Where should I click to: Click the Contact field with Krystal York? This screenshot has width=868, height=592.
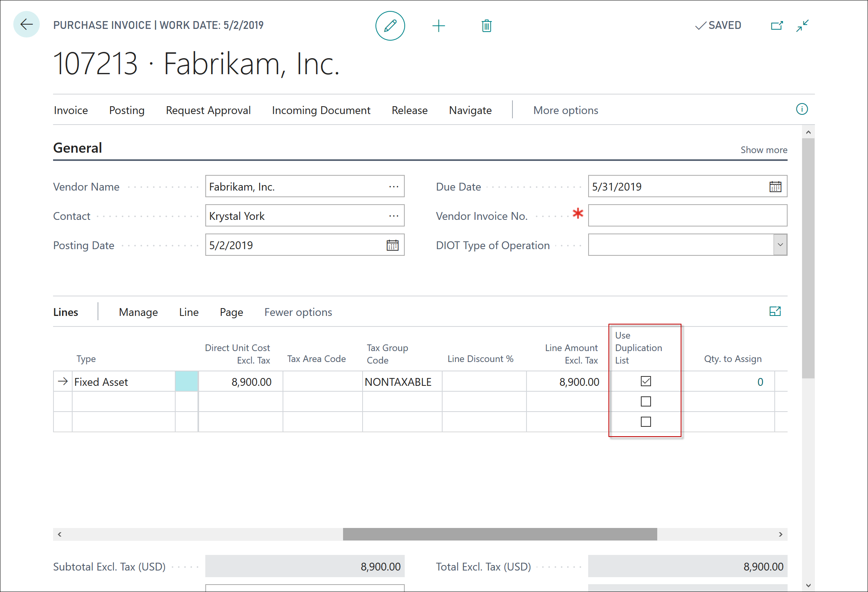[x=304, y=216]
